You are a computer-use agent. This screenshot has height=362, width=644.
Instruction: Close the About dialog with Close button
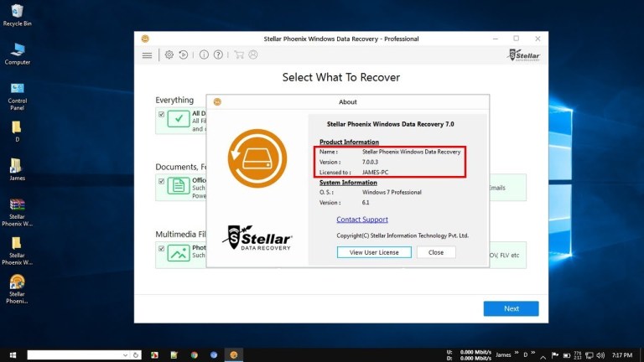[436, 252]
